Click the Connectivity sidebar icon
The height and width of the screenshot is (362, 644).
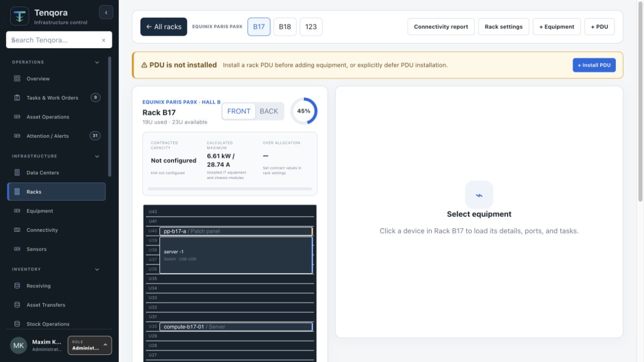click(x=17, y=230)
